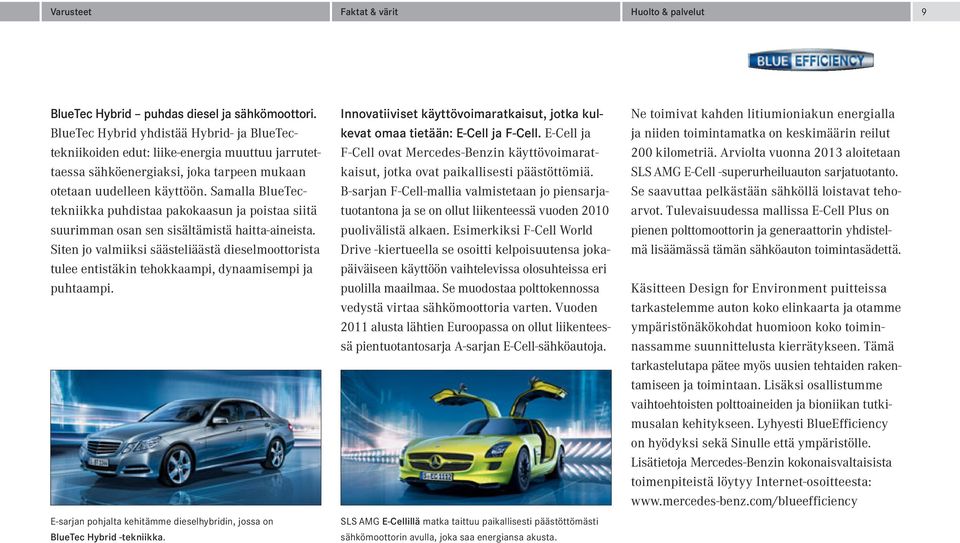
Task: Open the Faktat & värit tab
Action: coord(476,12)
